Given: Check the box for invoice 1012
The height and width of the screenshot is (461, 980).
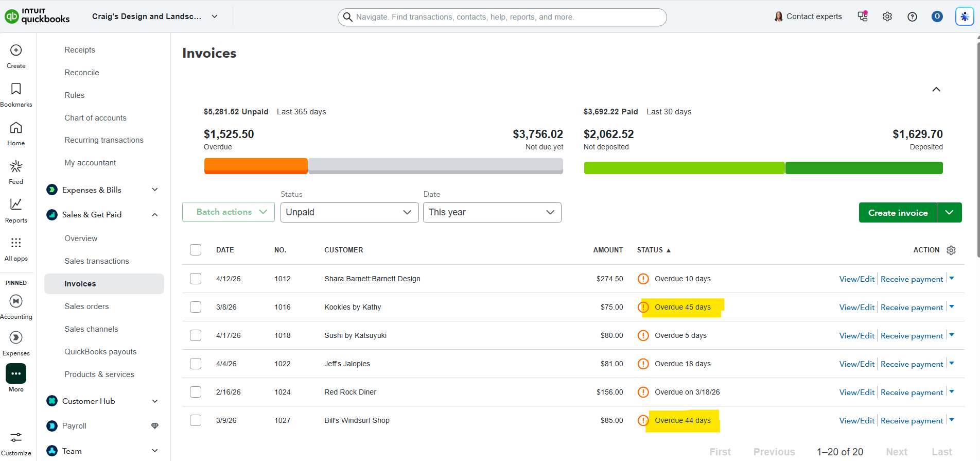Looking at the screenshot, I should (196, 279).
